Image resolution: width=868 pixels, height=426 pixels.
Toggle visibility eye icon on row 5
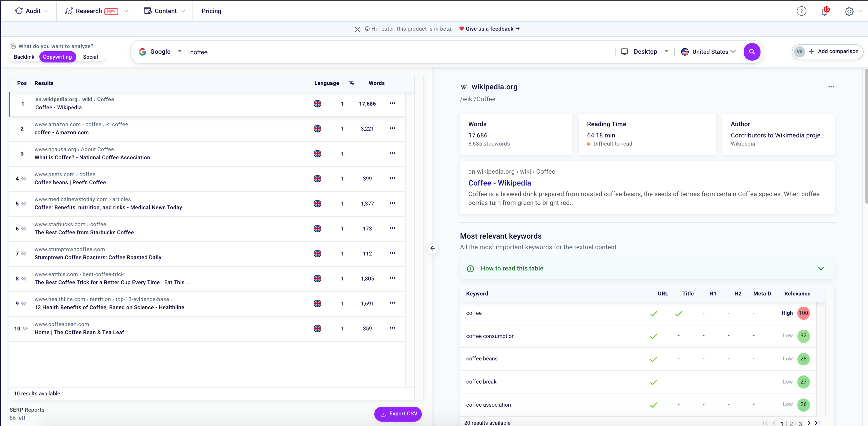(x=24, y=203)
